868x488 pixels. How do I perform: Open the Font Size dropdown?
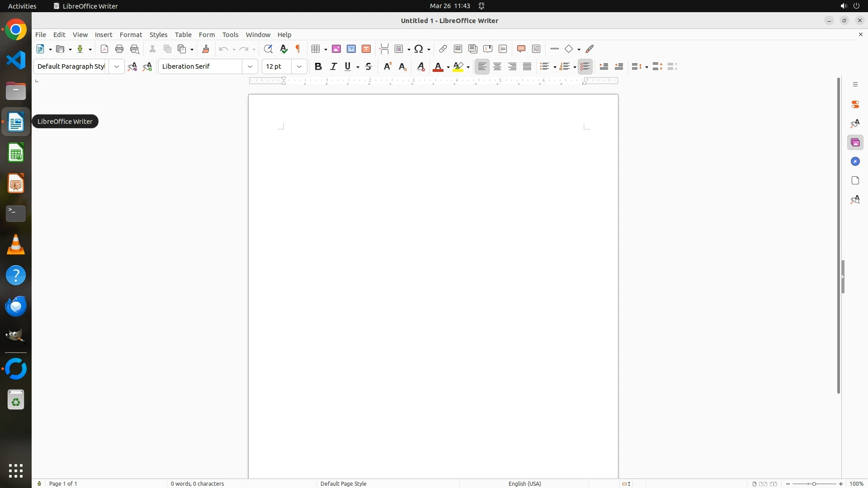[x=299, y=66]
